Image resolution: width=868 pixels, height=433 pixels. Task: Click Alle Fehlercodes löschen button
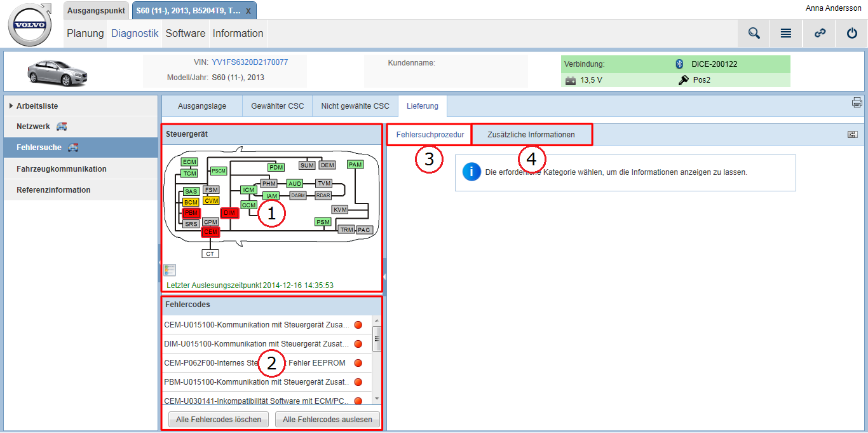tap(219, 420)
